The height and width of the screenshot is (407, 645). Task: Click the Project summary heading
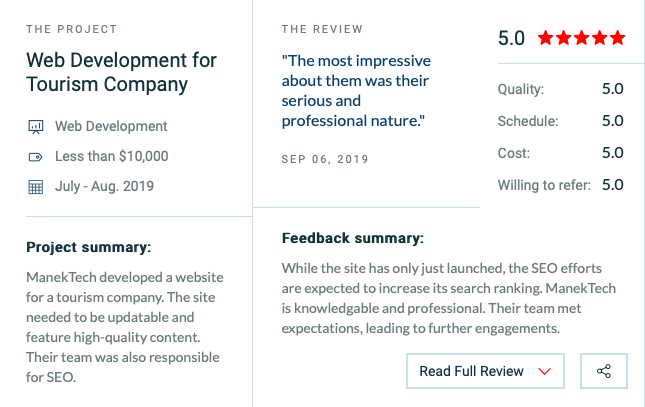[89, 247]
